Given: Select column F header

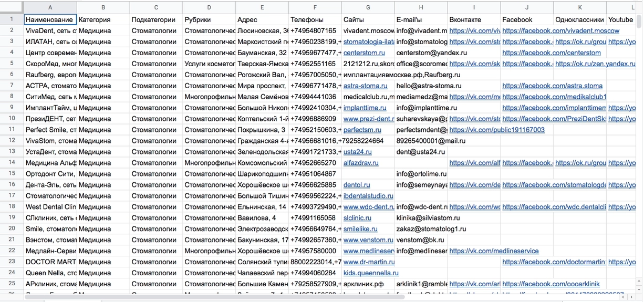Looking at the screenshot, I should click(x=315, y=7).
